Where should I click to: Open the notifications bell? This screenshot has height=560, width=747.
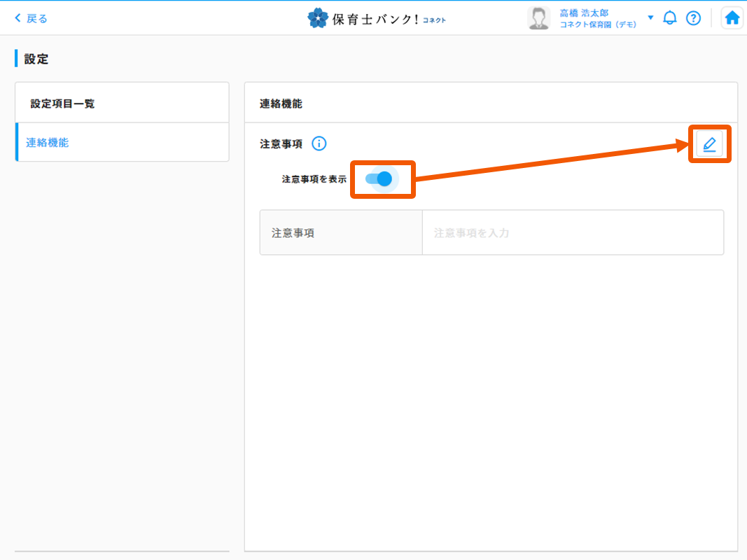click(x=670, y=18)
